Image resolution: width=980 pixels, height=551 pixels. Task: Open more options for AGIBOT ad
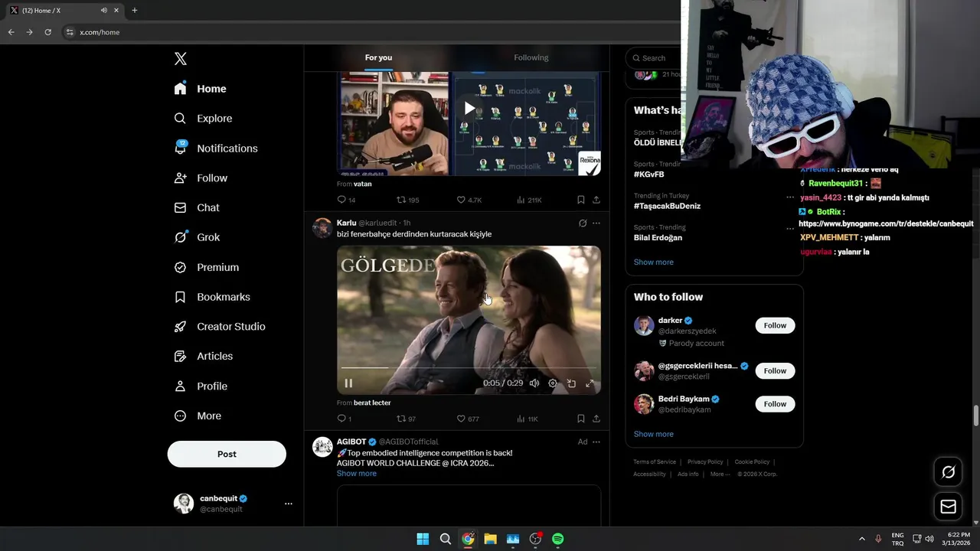(x=596, y=442)
